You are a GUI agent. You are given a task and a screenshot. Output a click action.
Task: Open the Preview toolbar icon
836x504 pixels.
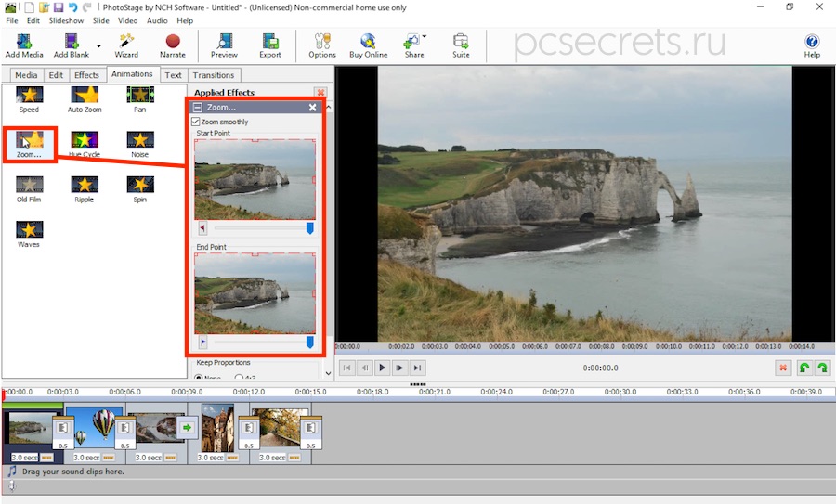tap(224, 45)
